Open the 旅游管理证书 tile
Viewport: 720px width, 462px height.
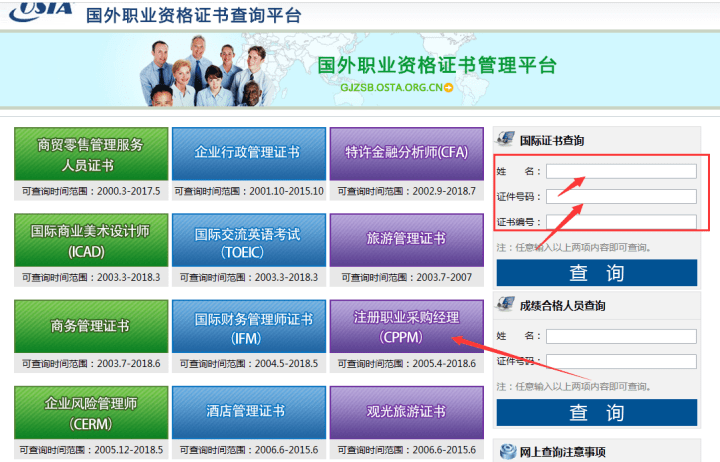tap(406, 240)
